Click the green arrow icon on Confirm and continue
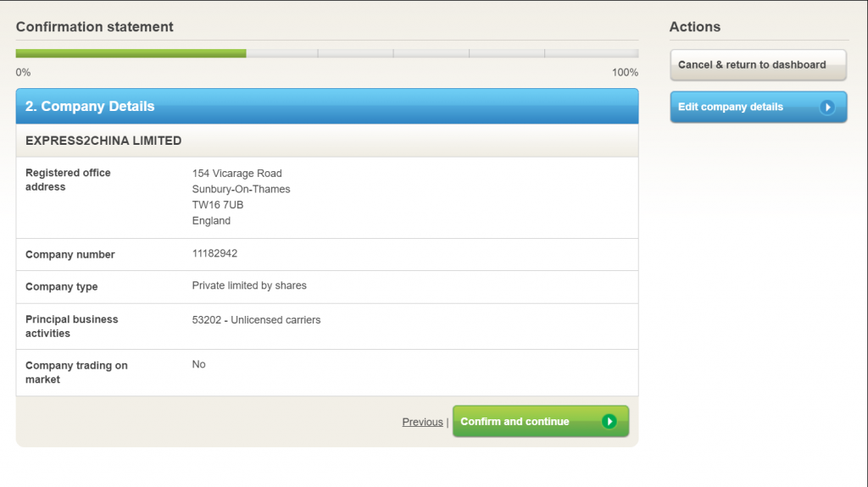 609,422
